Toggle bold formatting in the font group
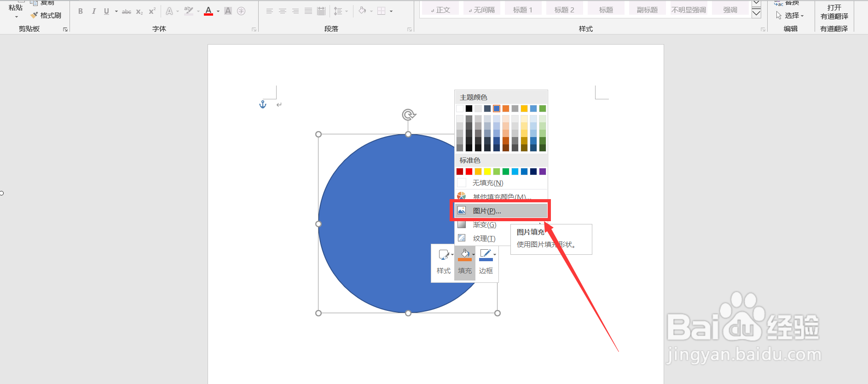This screenshot has height=384, width=868. pos(81,11)
